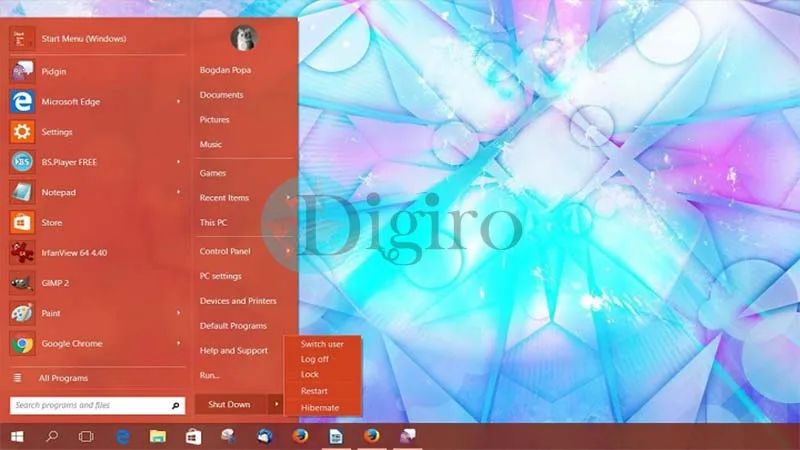Open the Store app icon
800x450 pixels.
click(x=22, y=222)
